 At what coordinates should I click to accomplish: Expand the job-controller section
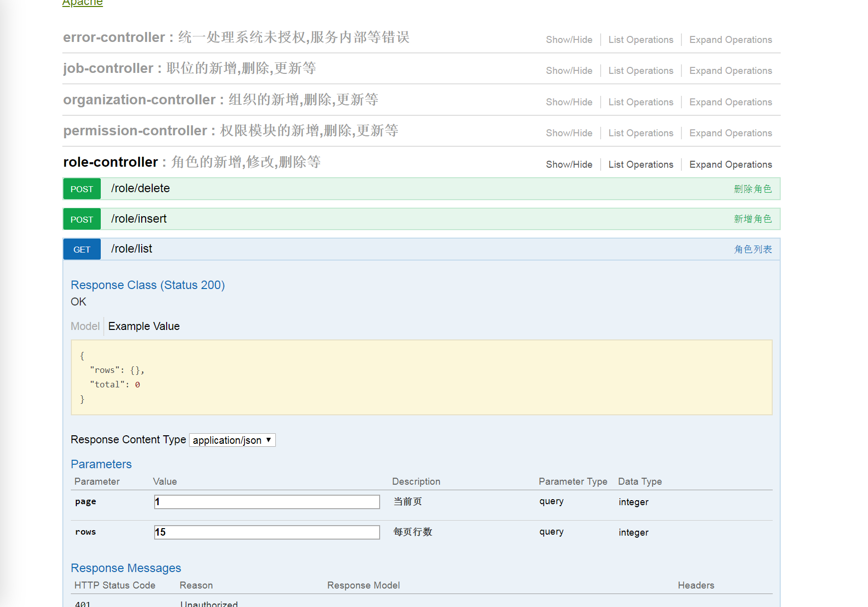(x=108, y=68)
